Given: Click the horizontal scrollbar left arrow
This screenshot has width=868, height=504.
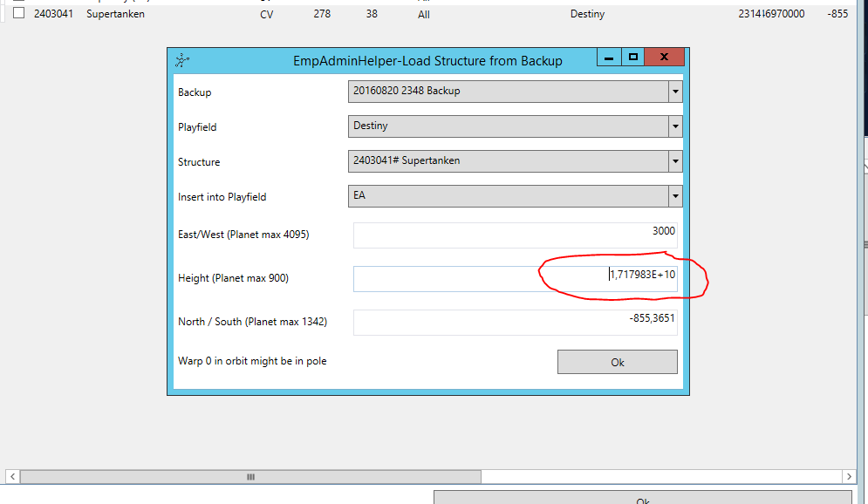Looking at the screenshot, I should coord(12,477).
